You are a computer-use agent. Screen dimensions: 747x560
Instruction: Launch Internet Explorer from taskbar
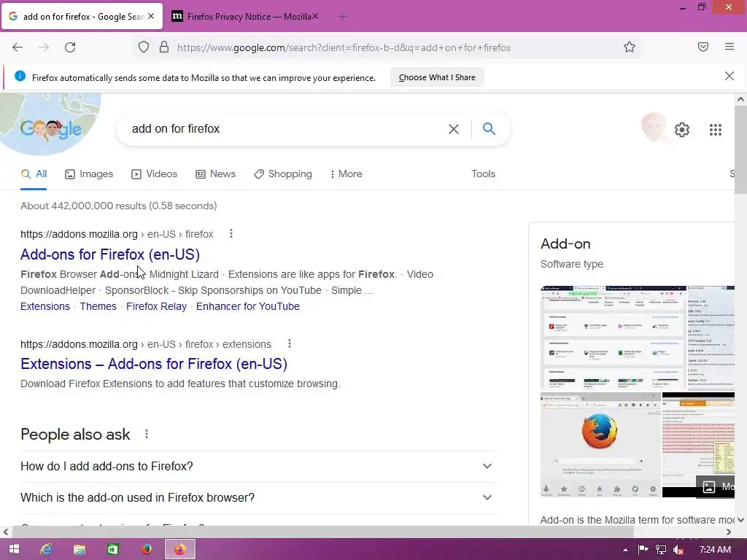pos(46,550)
